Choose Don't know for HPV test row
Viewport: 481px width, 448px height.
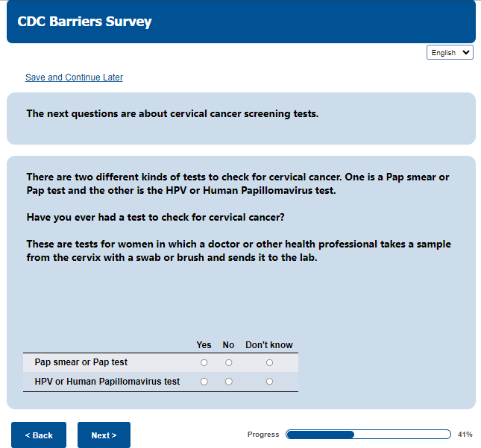[269, 382]
